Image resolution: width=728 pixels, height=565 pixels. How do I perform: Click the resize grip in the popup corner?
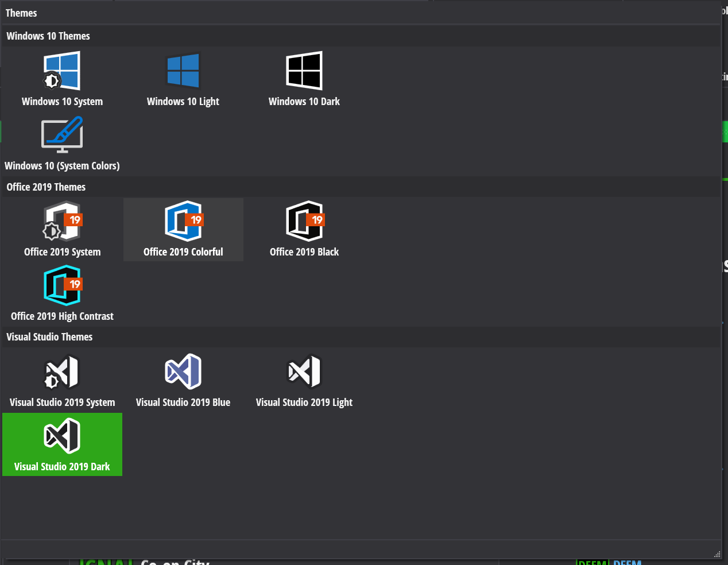tap(717, 554)
